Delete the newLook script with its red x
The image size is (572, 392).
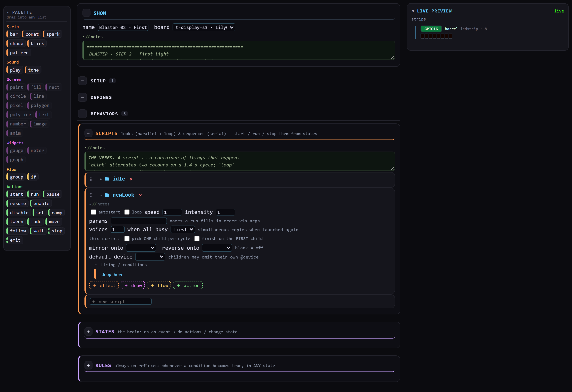pos(140,195)
